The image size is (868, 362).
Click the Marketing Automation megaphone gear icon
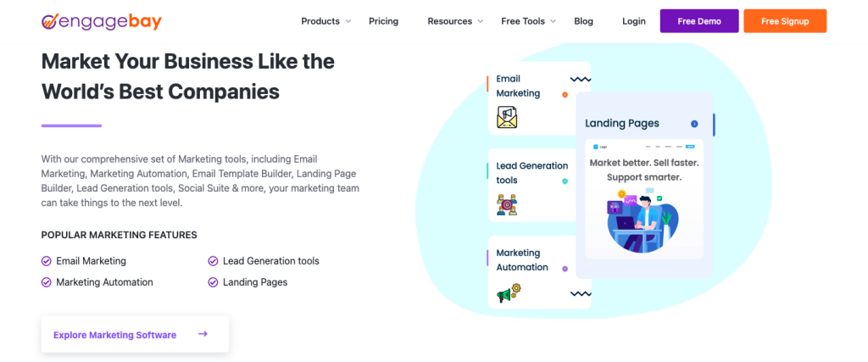point(508,292)
